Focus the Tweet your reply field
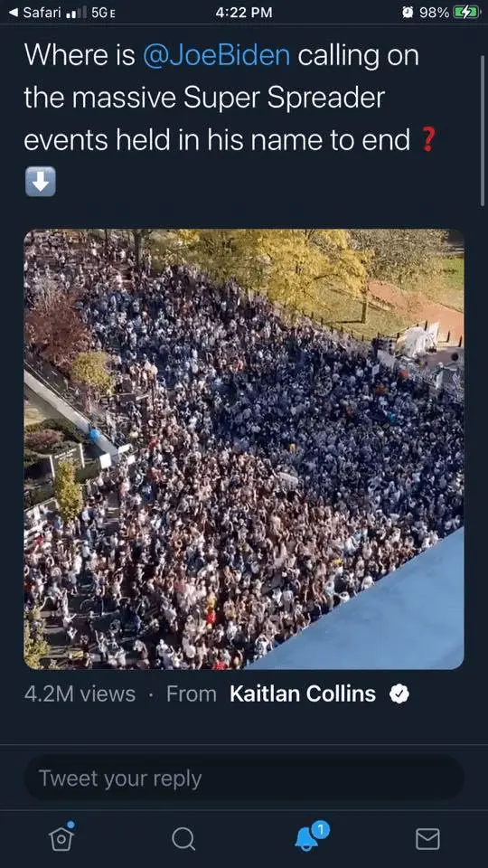 (x=244, y=778)
